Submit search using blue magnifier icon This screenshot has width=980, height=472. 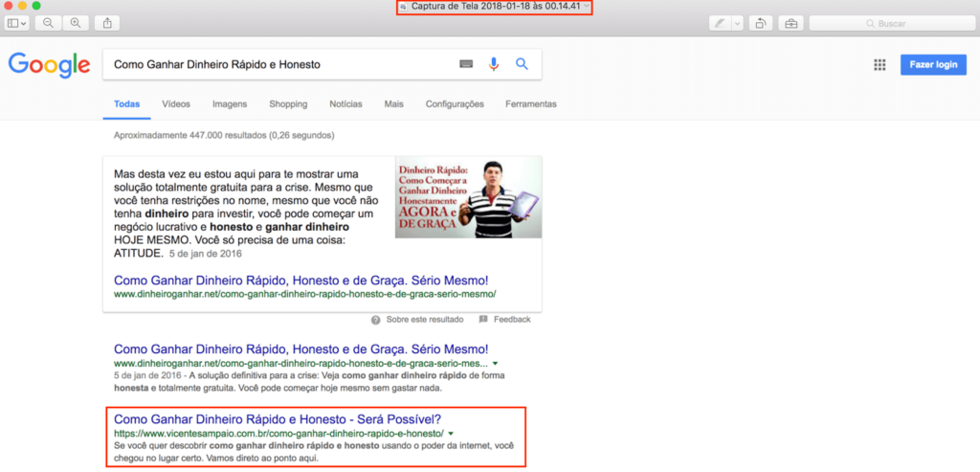click(522, 64)
